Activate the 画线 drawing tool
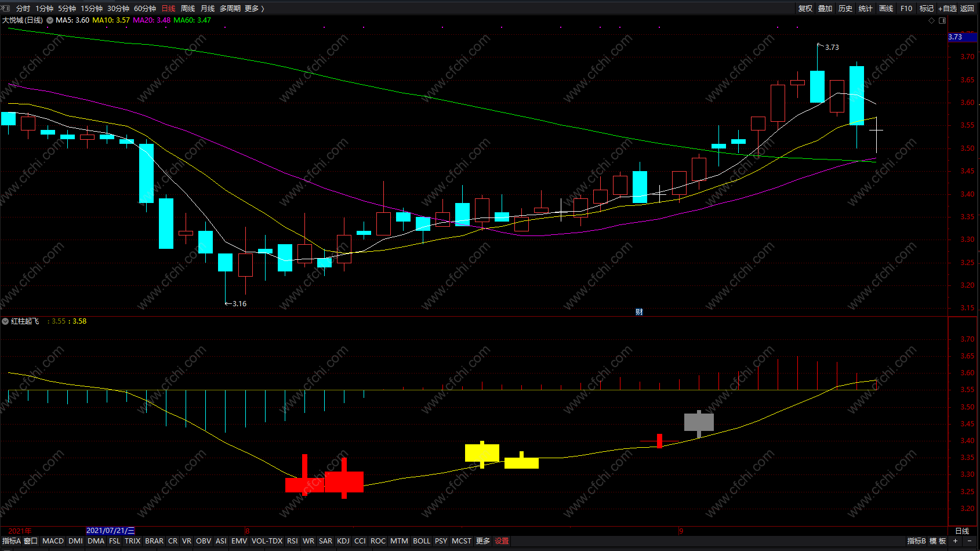The width and height of the screenshot is (980, 551). point(886,8)
